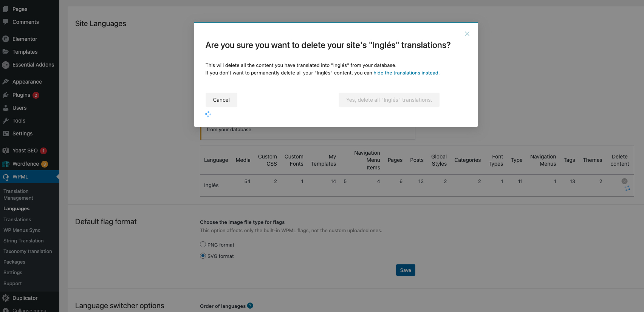Click the Plugins plug icon
The height and width of the screenshot is (312, 644).
6,95
